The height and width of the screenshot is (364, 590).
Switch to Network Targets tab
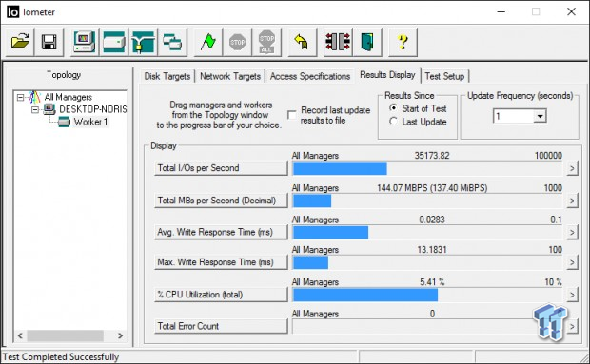(x=230, y=76)
